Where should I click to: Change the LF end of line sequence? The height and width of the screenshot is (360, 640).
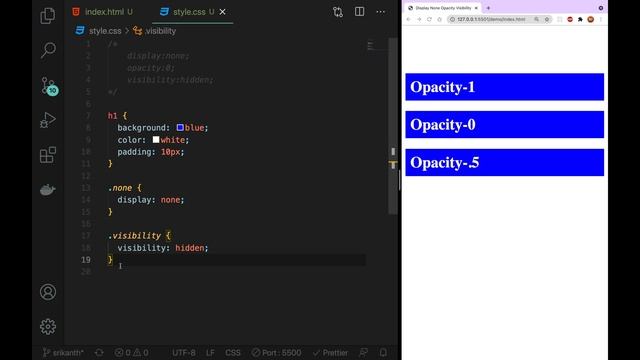[210, 353]
